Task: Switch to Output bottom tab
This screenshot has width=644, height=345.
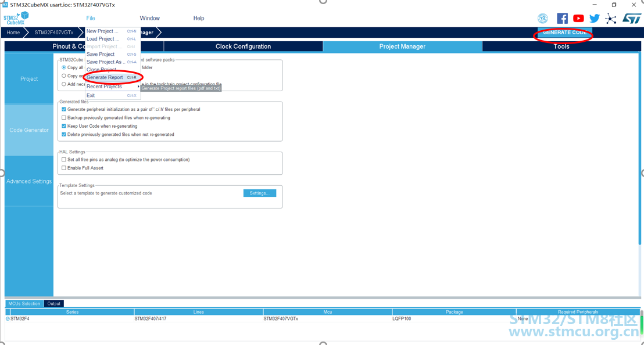Action: point(54,304)
